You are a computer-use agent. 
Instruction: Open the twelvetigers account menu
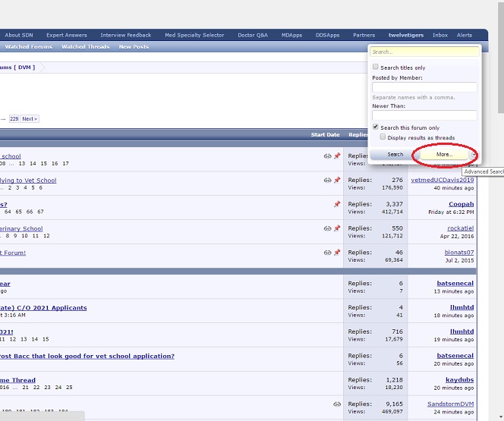406,35
